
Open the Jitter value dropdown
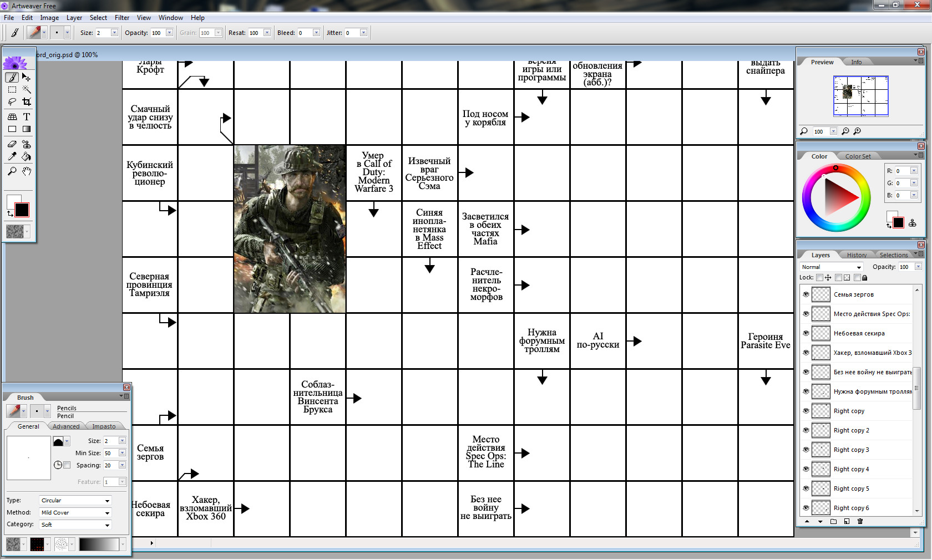point(364,33)
